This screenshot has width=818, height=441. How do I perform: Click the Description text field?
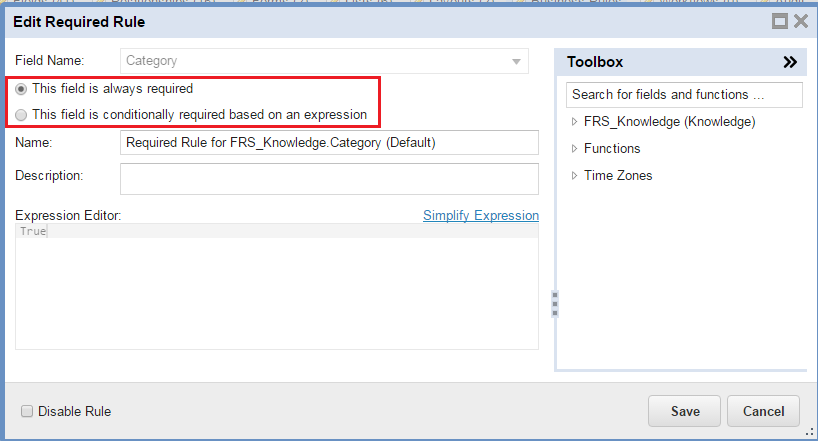(329, 178)
